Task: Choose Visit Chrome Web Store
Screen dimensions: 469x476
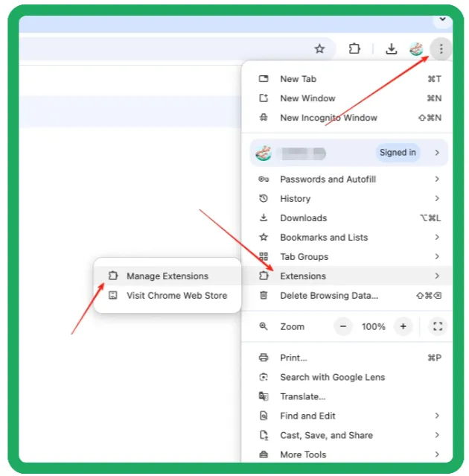Action: [176, 295]
